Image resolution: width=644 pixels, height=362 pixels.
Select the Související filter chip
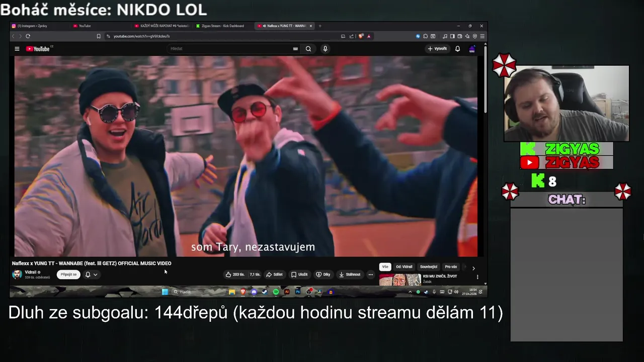(x=429, y=267)
